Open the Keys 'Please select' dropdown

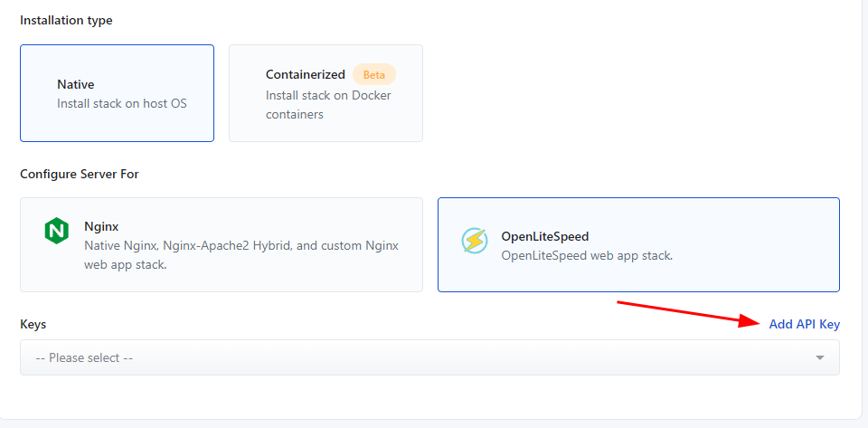click(429, 357)
